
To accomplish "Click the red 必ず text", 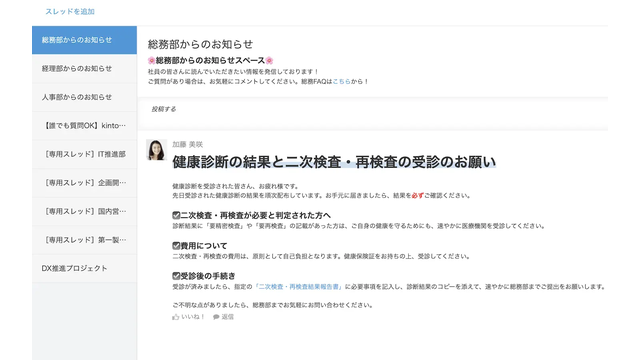I will point(418,196).
